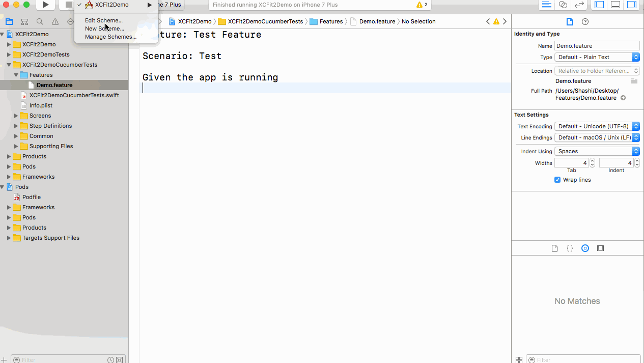The height and width of the screenshot is (363, 644).
Task: Open the Text Encoding dropdown
Action: tap(597, 126)
